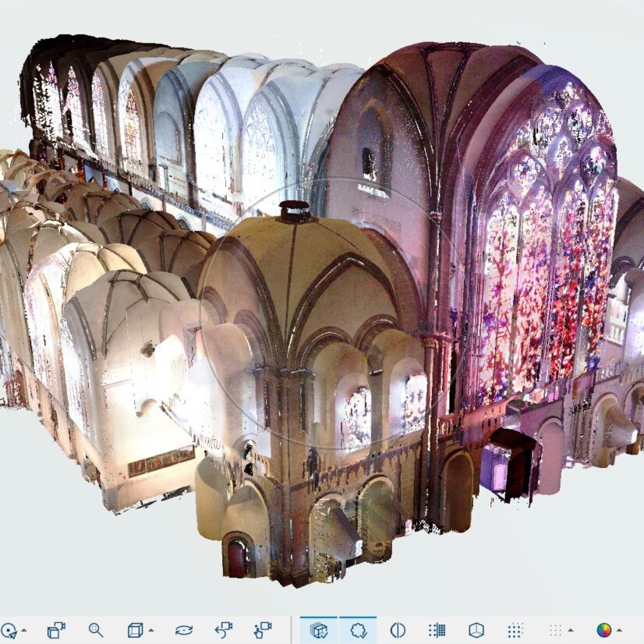The image size is (644, 644).
Task: Select the camera rotate-back tool
Action: click(224, 629)
